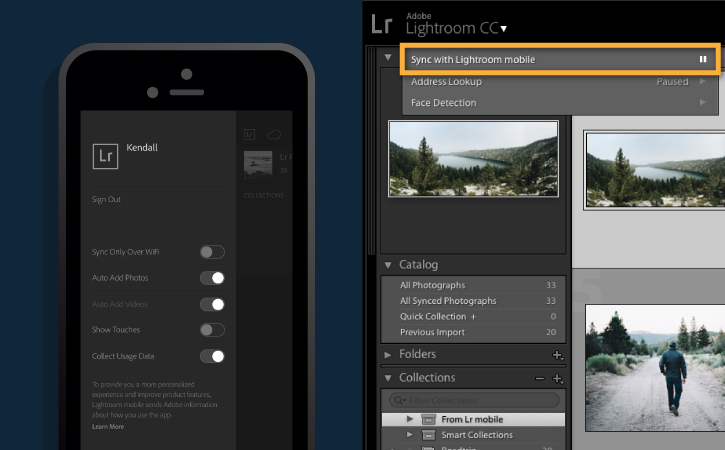Click the 20 count beside Previous Import
The width and height of the screenshot is (725, 450).
pyautogui.click(x=551, y=332)
